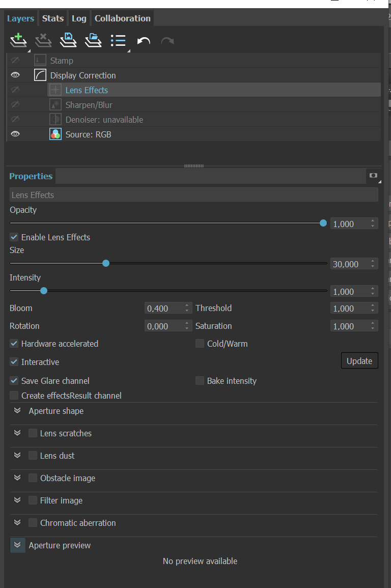The width and height of the screenshot is (391, 588).
Task: Click the Save layer tree preset icon
Action: tap(68, 41)
